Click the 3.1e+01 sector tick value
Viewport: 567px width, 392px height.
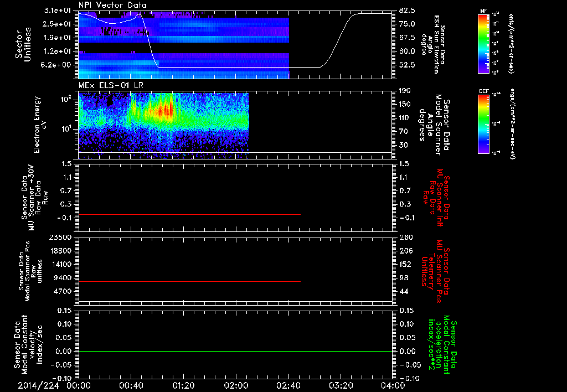pyautogui.click(x=58, y=11)
